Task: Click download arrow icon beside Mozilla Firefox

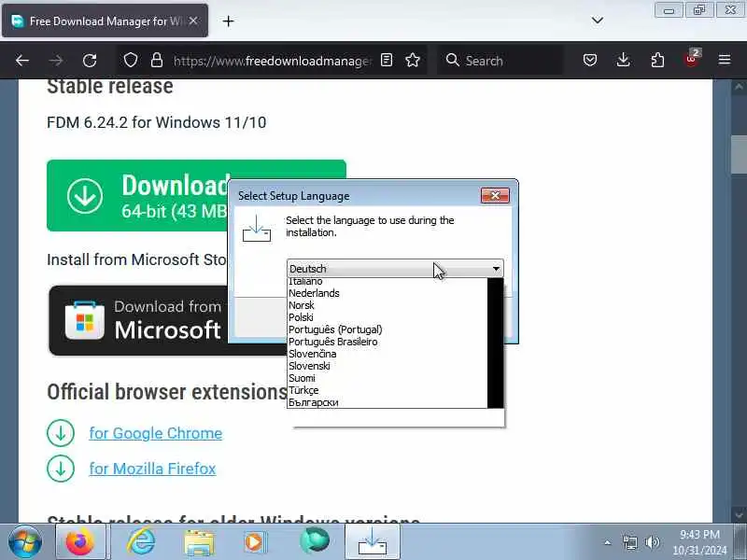Action: (61, 469)
